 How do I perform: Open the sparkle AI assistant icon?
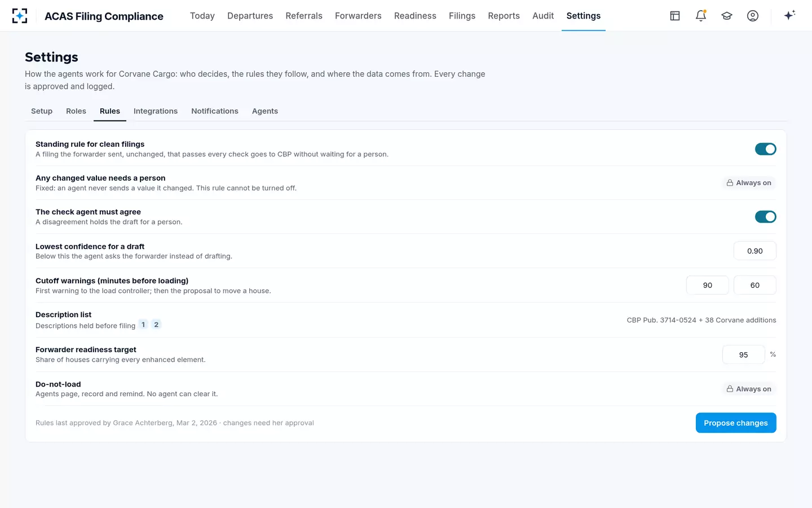point(789,15)
